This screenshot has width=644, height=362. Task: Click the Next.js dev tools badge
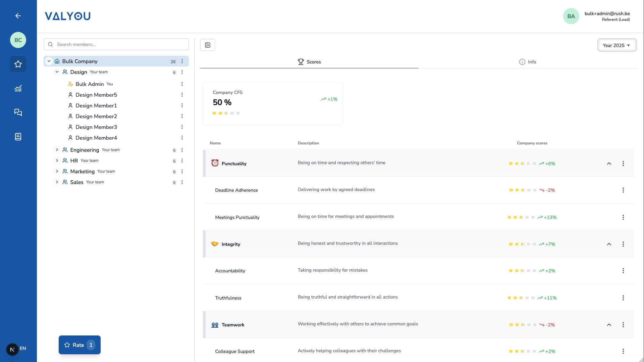coord(12,350)
